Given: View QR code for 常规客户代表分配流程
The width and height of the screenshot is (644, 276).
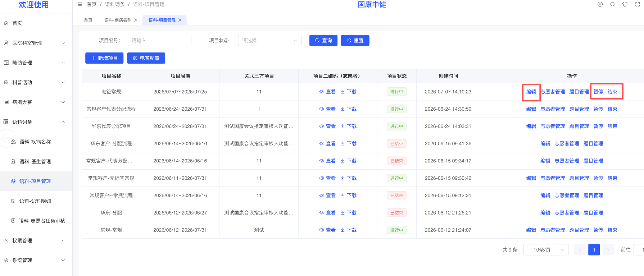Looking at the screenshot, I should 327,109.
